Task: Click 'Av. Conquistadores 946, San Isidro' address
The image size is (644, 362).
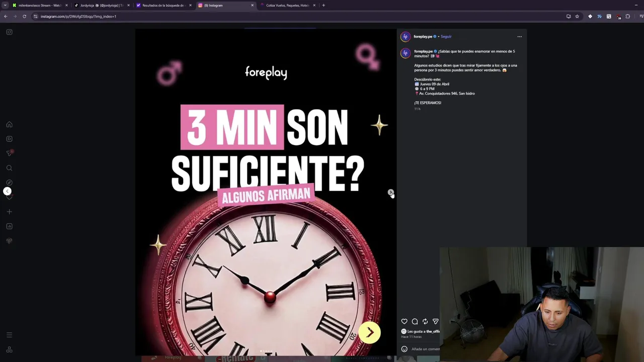Action: [447, 94]
